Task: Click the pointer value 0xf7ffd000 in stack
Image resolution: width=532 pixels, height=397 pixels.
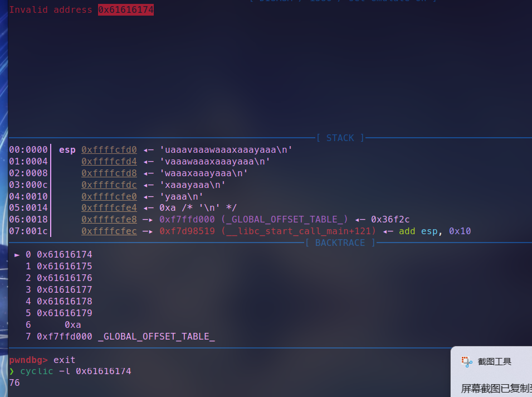Action: coord(187,219)
